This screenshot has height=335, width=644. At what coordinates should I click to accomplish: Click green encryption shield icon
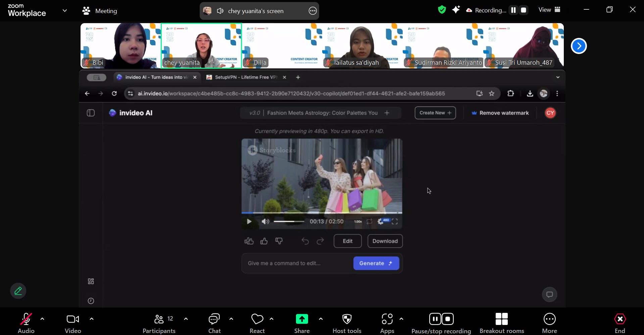point(442,10)
